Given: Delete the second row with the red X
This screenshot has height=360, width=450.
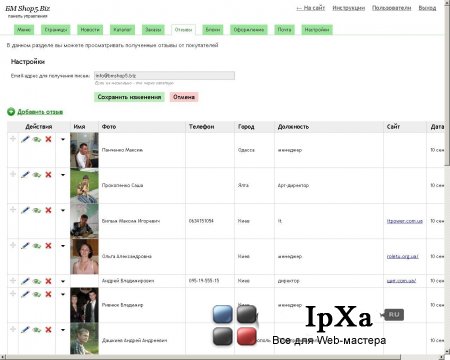Looking at the screenshot, I should (48, 175).
